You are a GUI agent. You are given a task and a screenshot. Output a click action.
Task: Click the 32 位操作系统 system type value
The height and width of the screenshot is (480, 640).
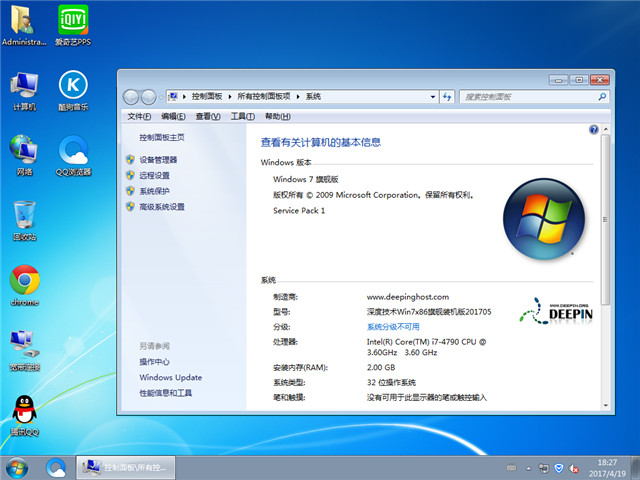[x=391, y=382]
